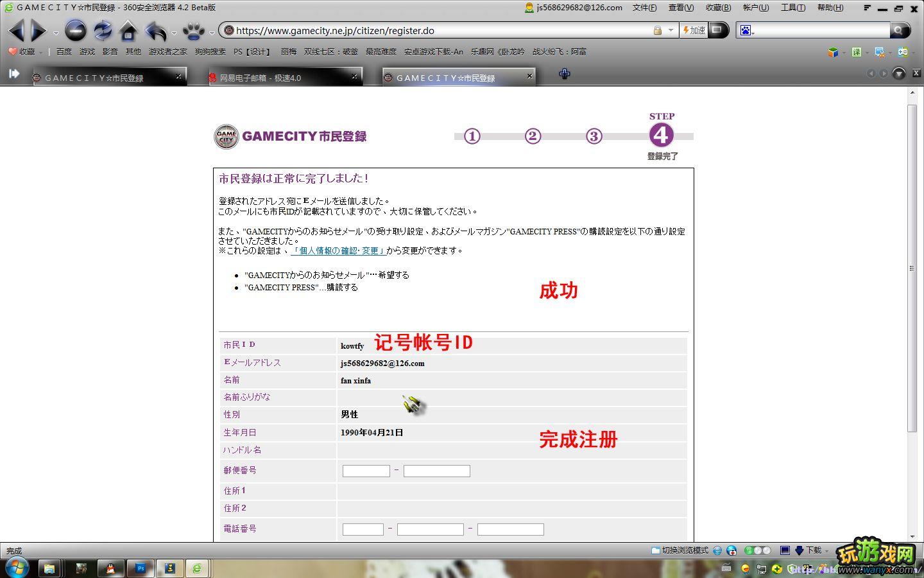Image resolution: width=924 pixels, height=578 pixels.
Task: Open the history dropdown beside forward arrow
Action: point(56,32)
